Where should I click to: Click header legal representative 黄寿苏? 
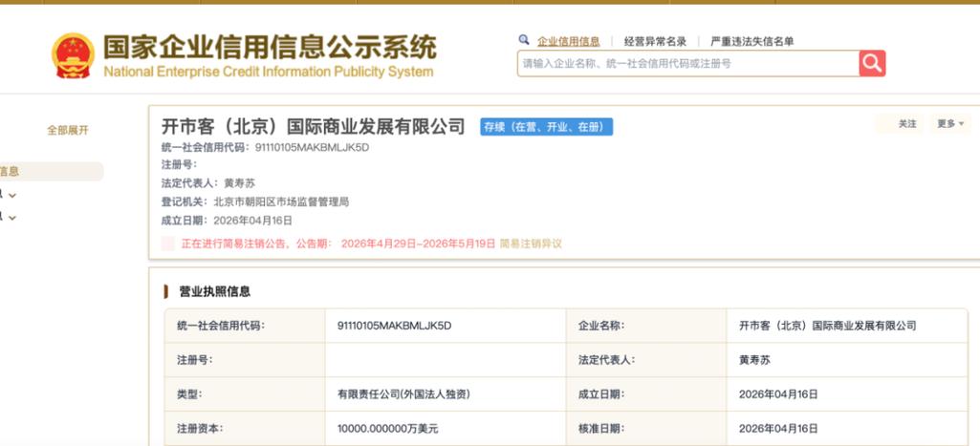tap(239, 183)
